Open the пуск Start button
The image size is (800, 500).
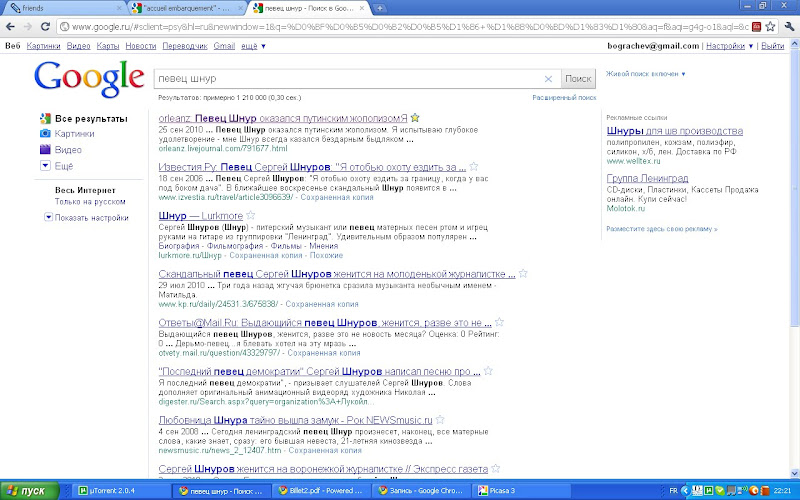(29, 491)
